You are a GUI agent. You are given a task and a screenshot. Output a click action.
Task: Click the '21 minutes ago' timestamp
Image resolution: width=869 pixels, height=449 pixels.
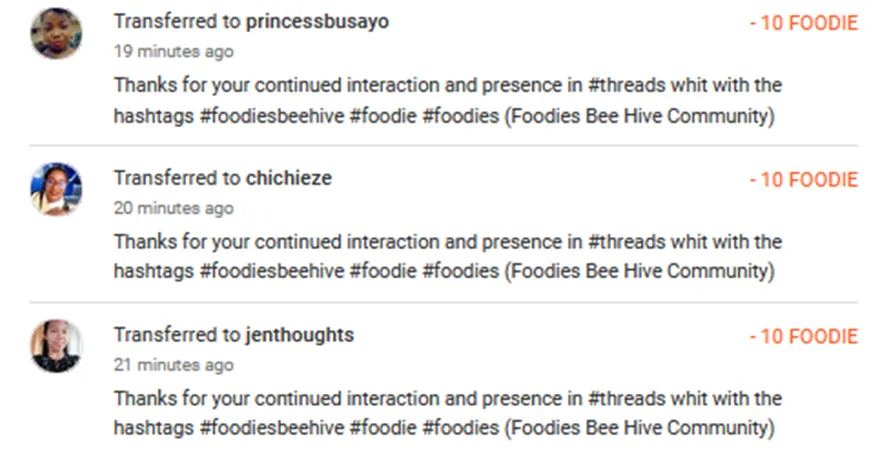(173, 365)
